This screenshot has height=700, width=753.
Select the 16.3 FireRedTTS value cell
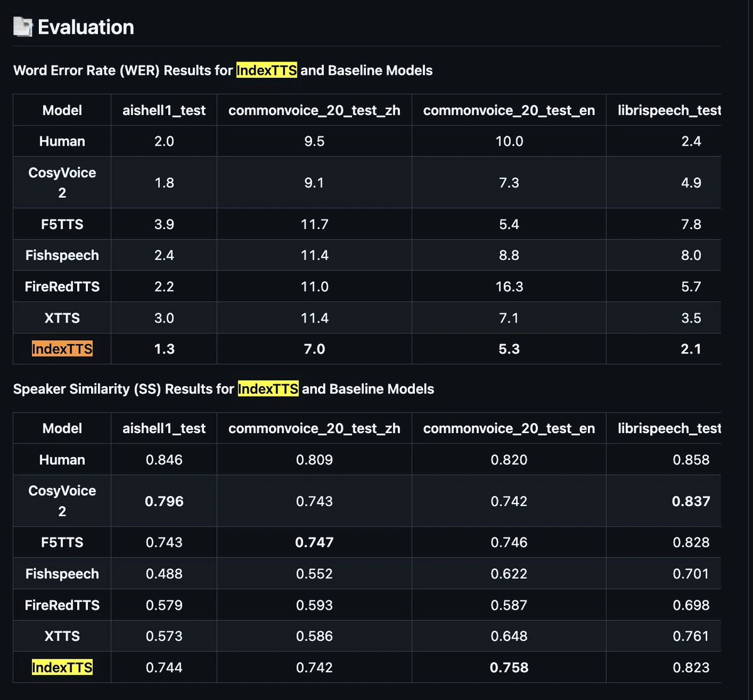pos(509,286)
